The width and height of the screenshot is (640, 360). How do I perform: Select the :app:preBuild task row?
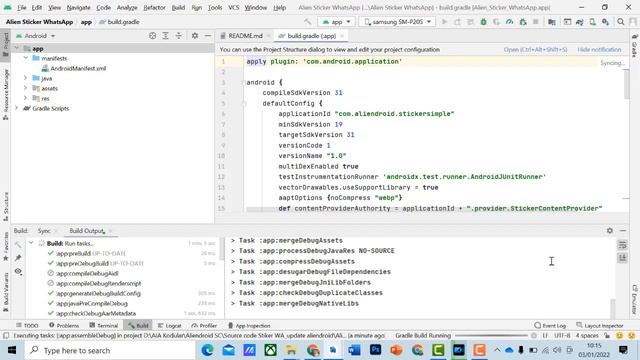click(122, 253)
